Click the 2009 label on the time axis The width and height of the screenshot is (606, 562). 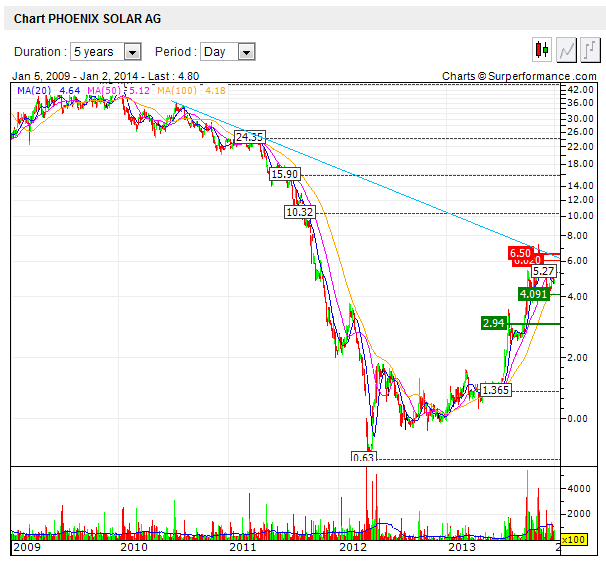tap(27, 547)
